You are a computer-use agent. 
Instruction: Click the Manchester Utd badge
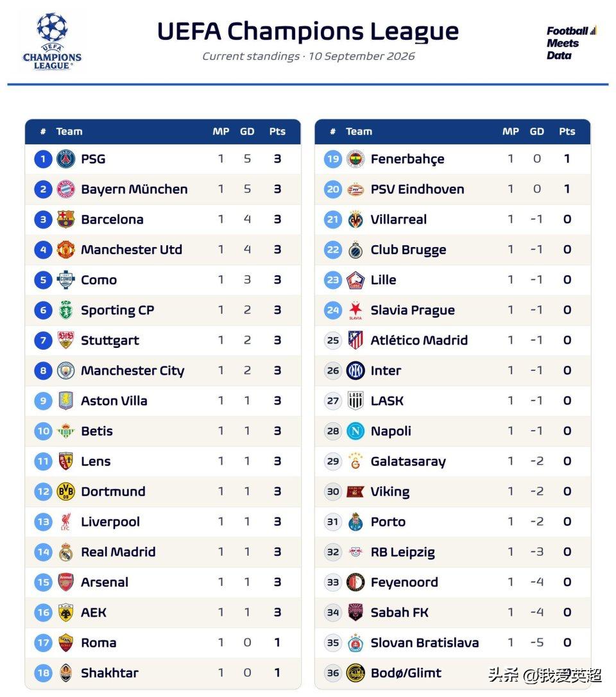66,250
